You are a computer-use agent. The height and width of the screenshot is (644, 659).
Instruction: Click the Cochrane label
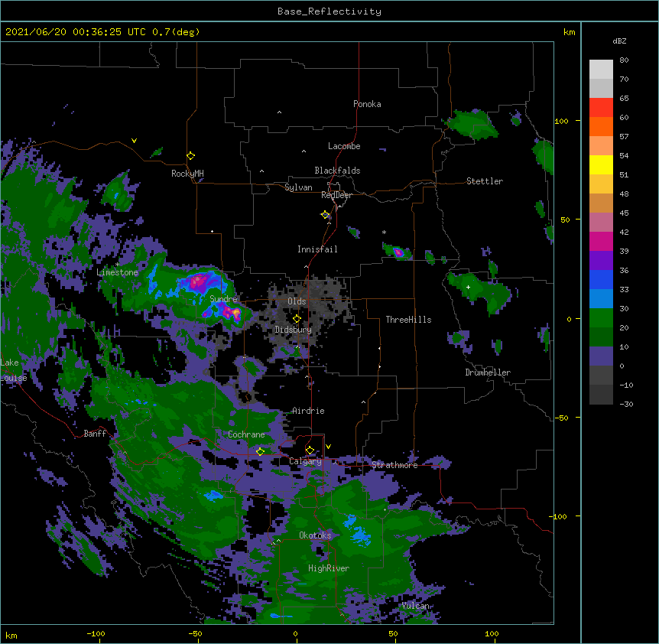click(246, 434)
